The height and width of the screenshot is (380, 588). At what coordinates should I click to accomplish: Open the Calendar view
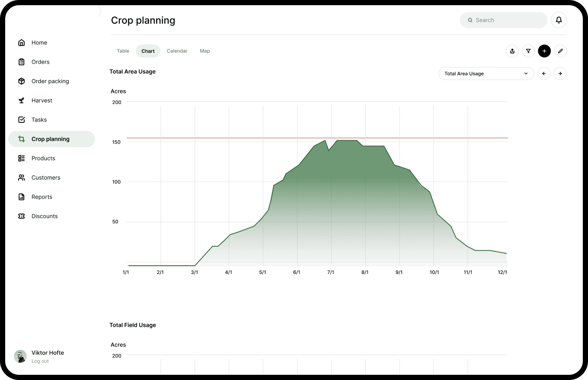177,51
